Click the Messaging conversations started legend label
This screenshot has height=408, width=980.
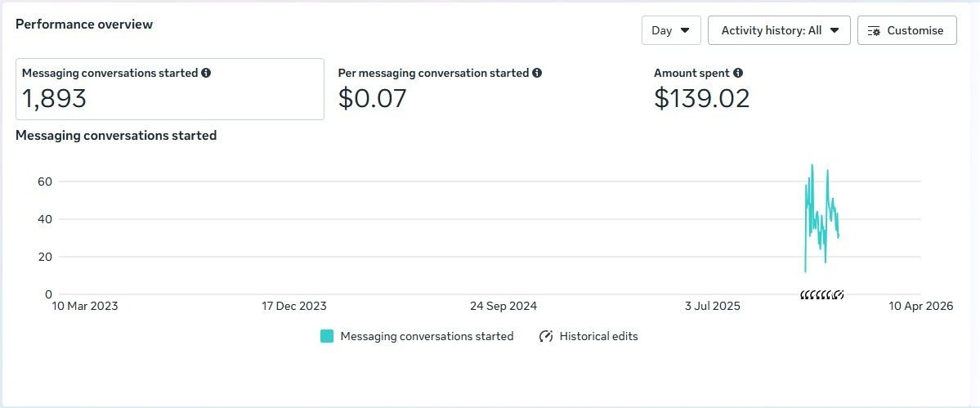point(427,336)
